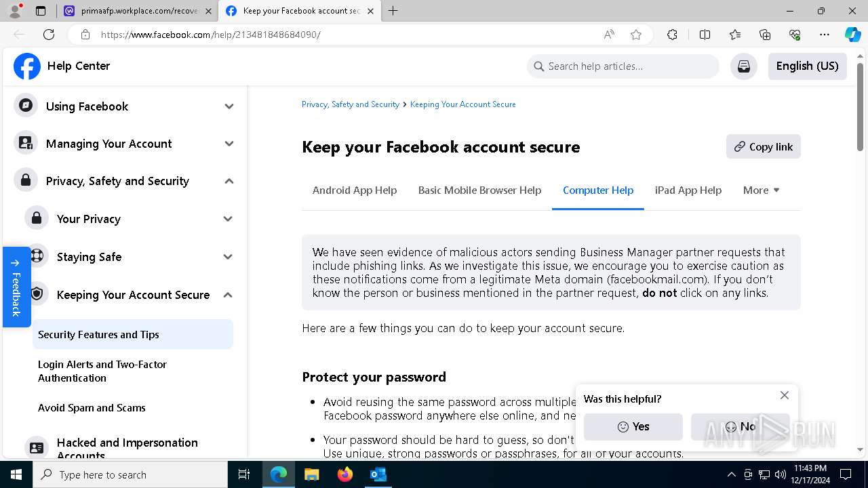The width and height of the screenshot is (868, 488).
Task: View site information lock icon
Action: click(85, 35)
